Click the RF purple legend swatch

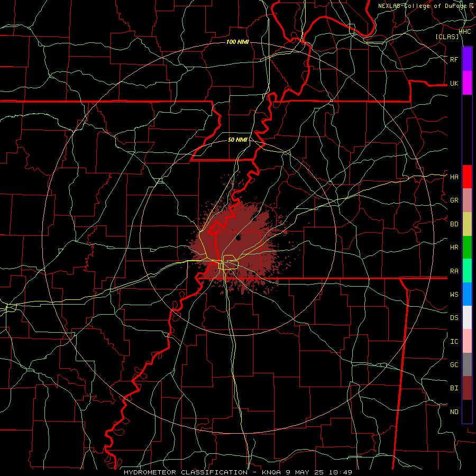(x=467, y=59)
